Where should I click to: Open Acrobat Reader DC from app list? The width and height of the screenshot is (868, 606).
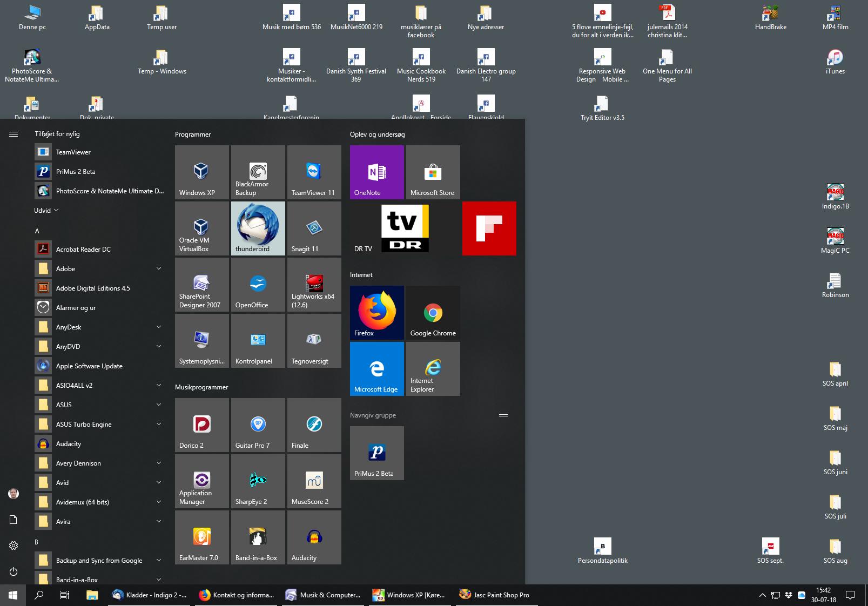point(99,249)
